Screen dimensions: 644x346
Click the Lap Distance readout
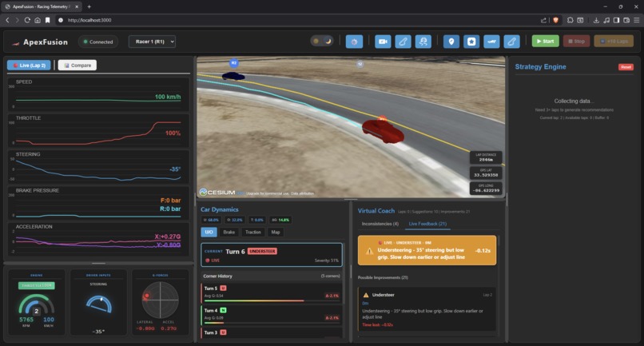tap(486, 157)
